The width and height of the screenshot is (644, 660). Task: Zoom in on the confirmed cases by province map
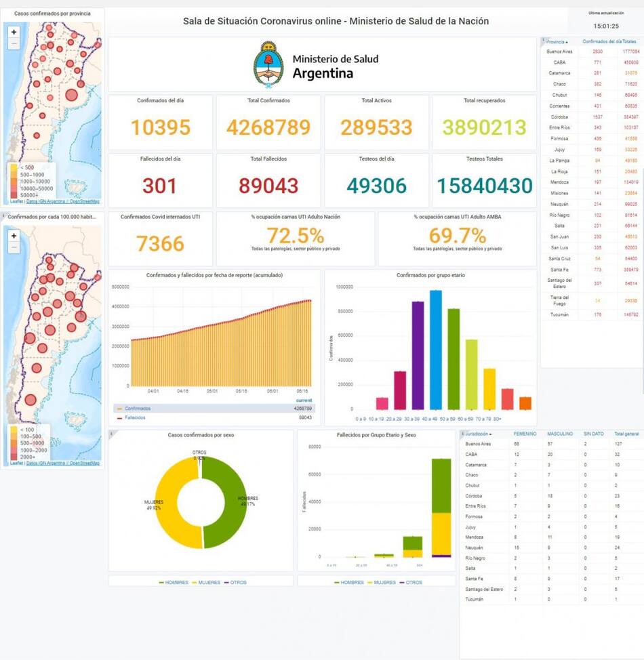(x=14, y=32)
